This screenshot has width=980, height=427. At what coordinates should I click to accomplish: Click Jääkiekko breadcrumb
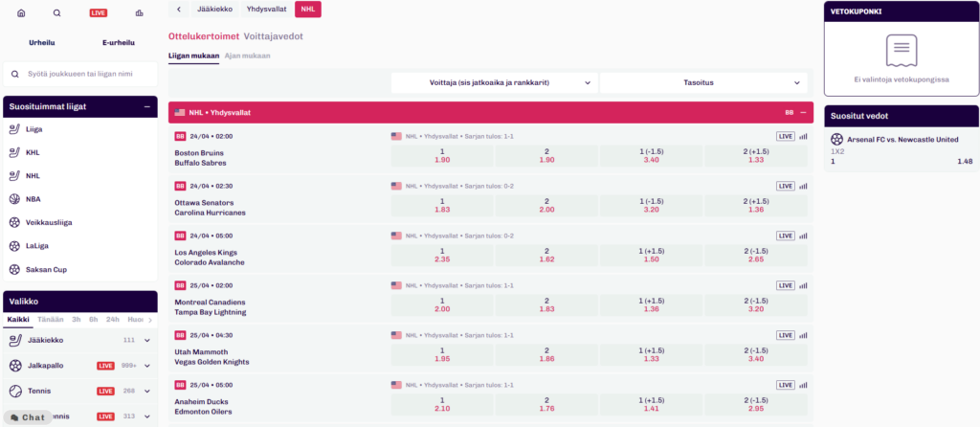[x=215, y=10]
